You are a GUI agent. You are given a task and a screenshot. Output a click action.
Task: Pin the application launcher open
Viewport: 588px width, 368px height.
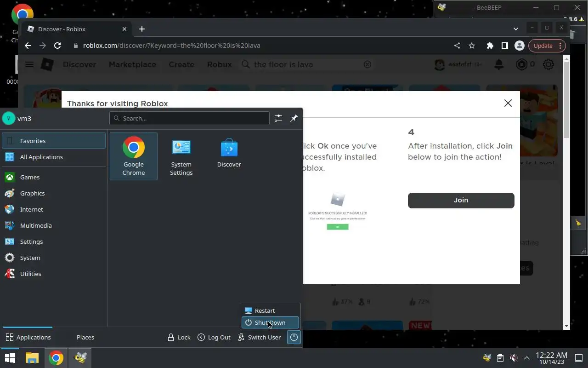coord(294,118)
